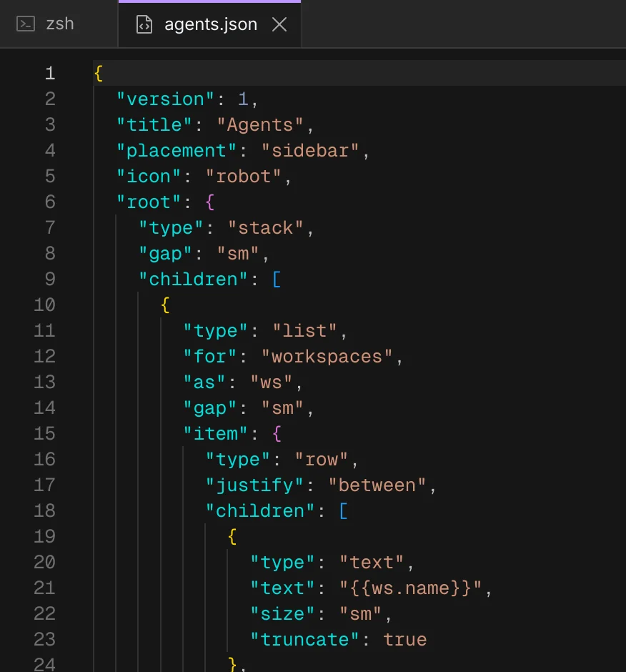Click the "robot" icon value
Screen dimensions: 626x672
[x=243, y=177]
